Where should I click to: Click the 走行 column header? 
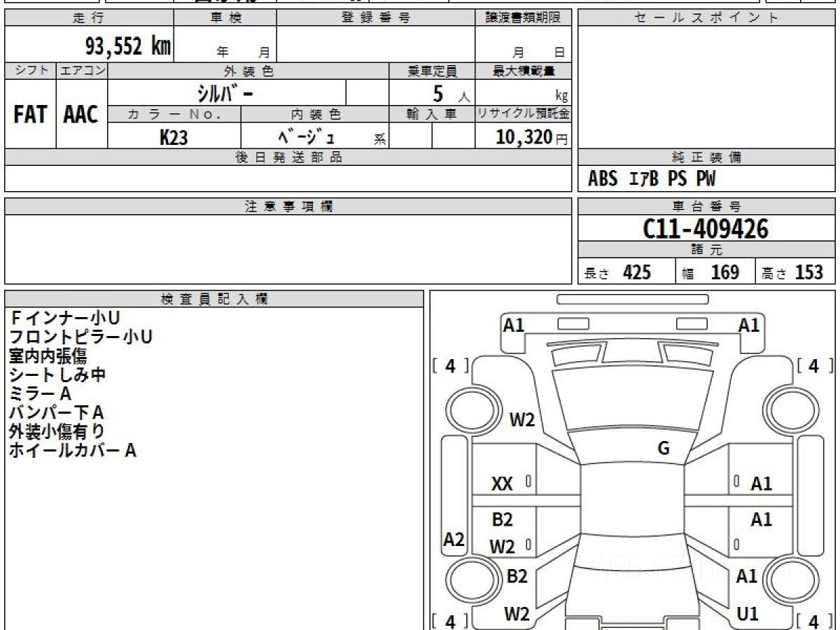pos(89,17)
